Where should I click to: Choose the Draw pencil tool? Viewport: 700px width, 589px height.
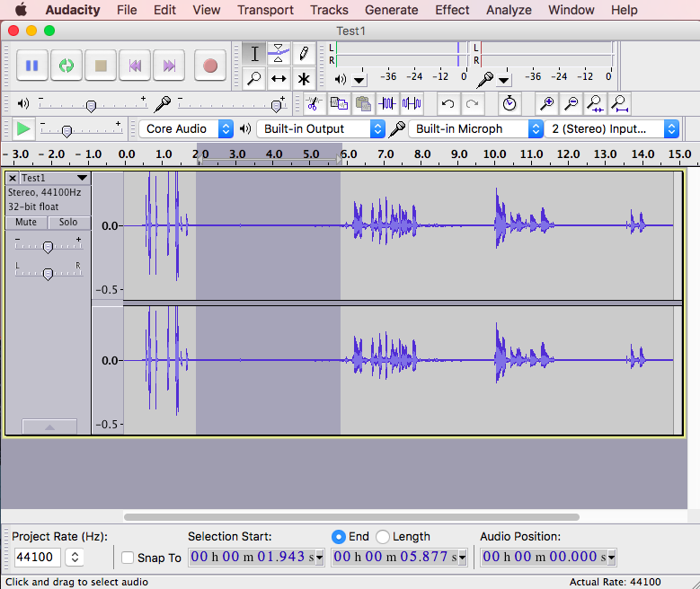click(x=304, y=53)
